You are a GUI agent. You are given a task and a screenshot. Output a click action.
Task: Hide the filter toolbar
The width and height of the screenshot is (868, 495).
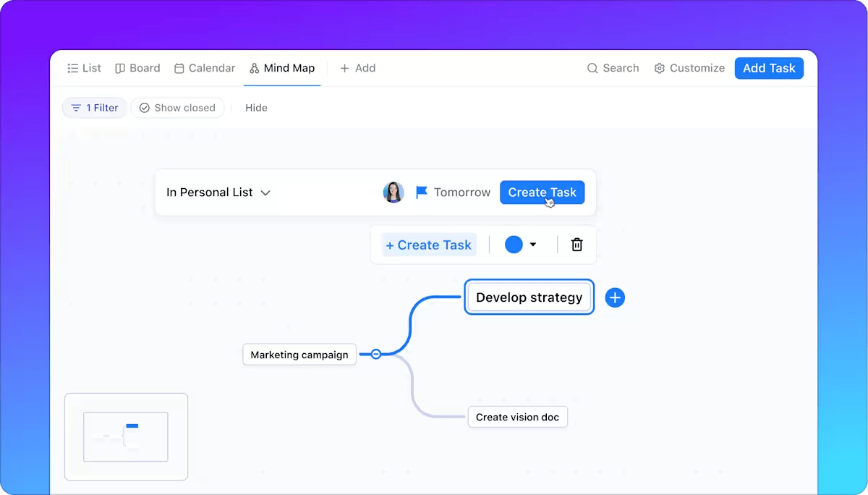[x=256, y=107]
